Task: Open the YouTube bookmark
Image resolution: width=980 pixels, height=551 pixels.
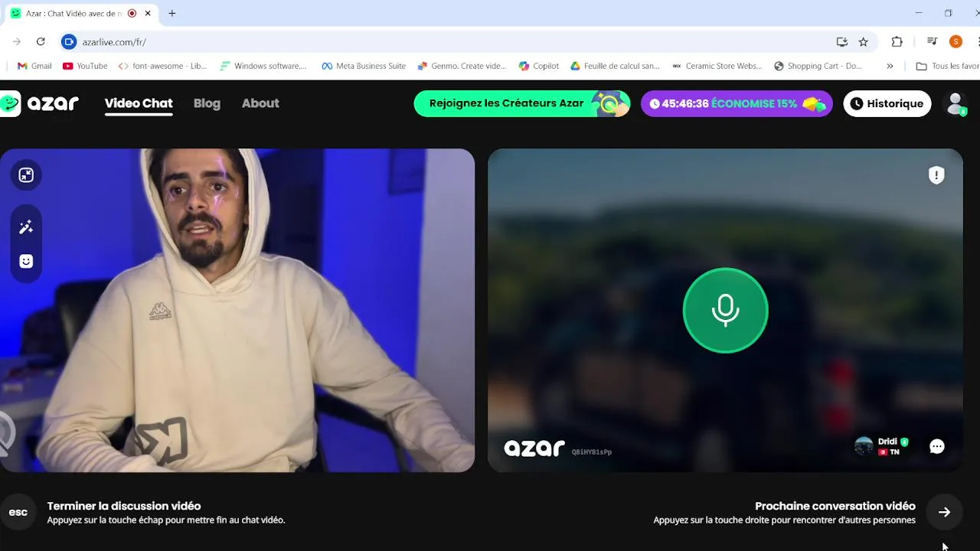Action: (x=85, y=66)
